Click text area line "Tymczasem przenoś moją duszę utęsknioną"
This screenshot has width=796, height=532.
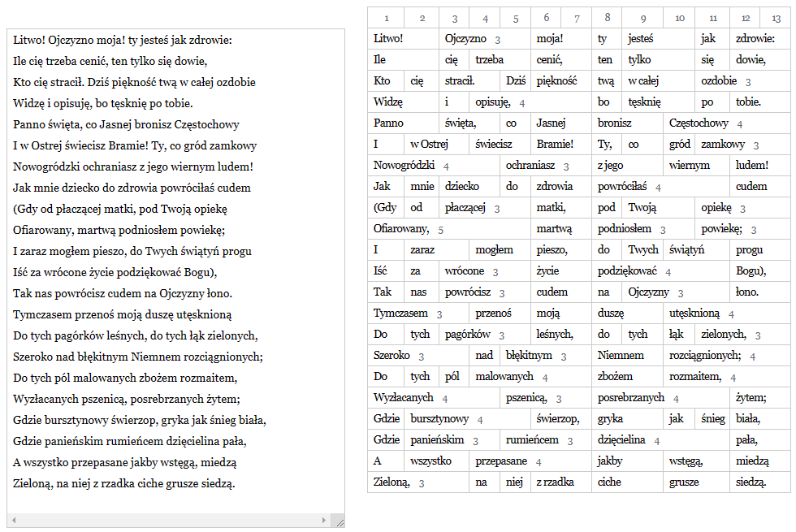coord(123,314)
